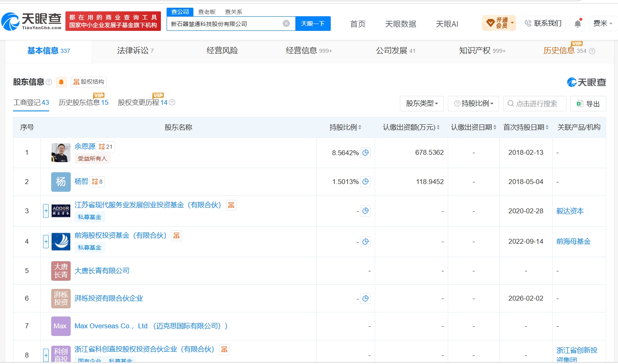The width and height of the screenshot is (618, 364).
Task: Open the 费米 account dropdown
Action: point(603,24)
